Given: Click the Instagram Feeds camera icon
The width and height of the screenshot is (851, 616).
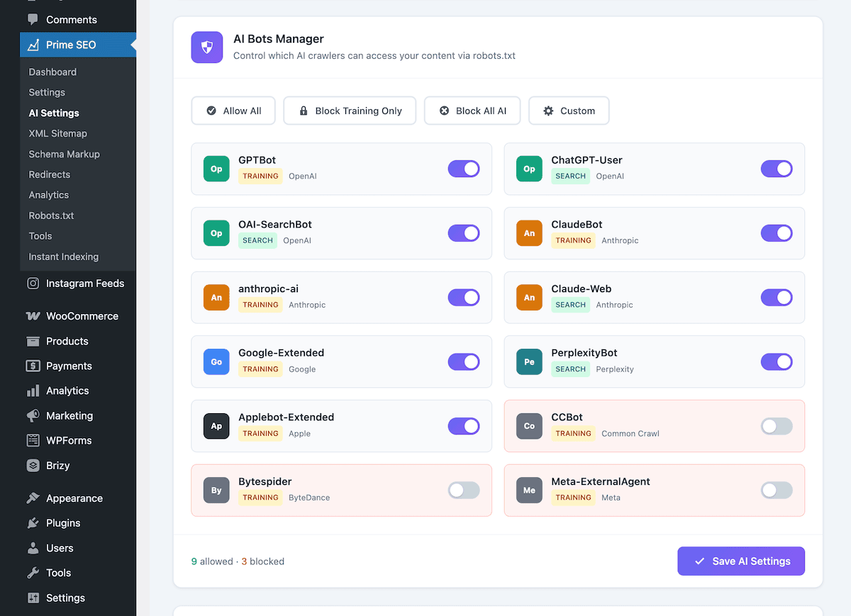Looking at the screenshot, I should click(33, 284).
